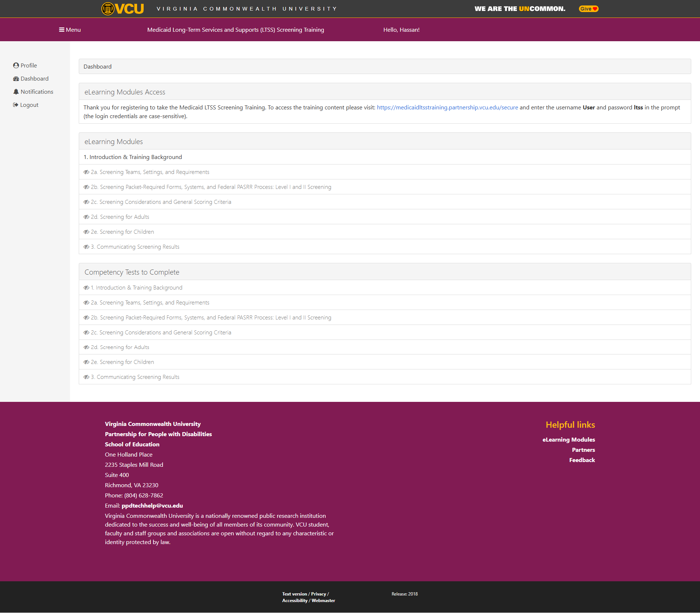Click the Dashboard gauge icon in sidebar

pos(16,79)
